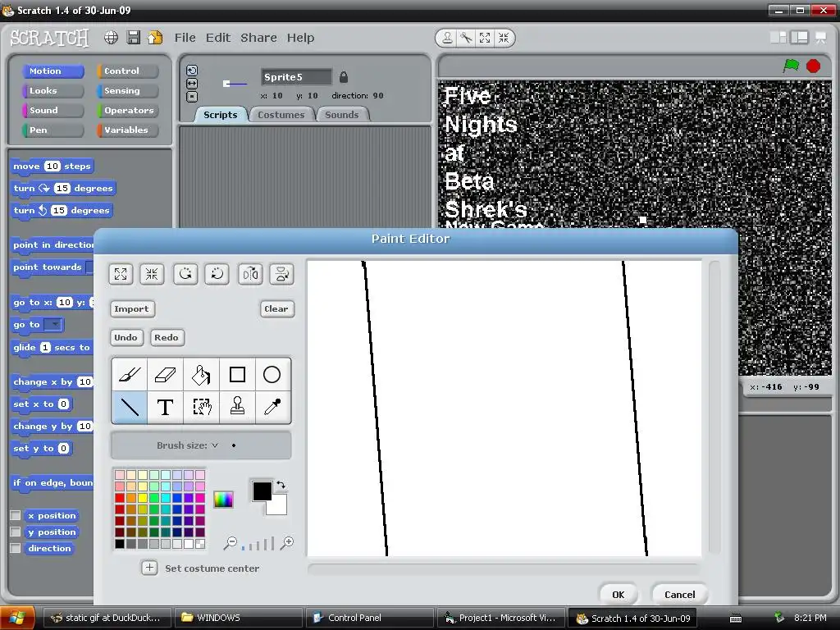Click the Import button

[132, 308]
